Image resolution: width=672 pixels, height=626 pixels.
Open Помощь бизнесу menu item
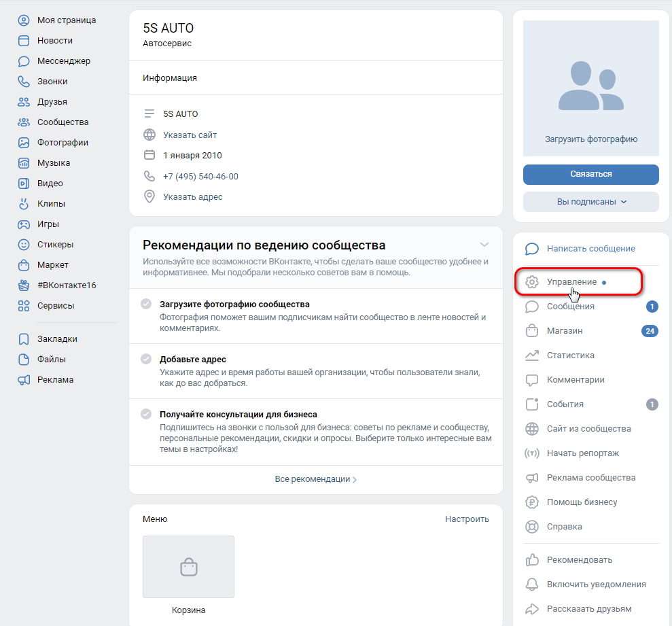click(x=582, y=502)
